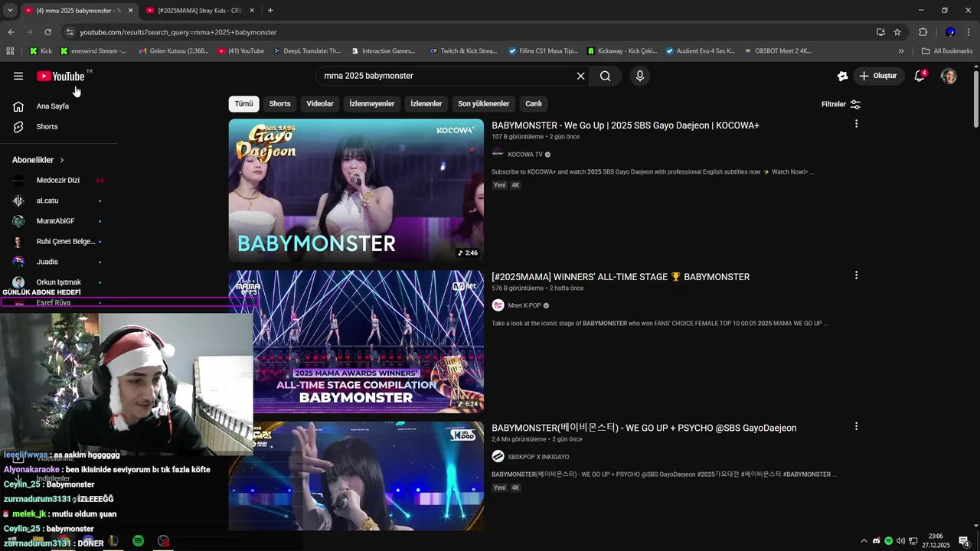Open the Kick bookmark
This screenshot has height=551, width=980.
pyautogui.click(x=41, y=51)
